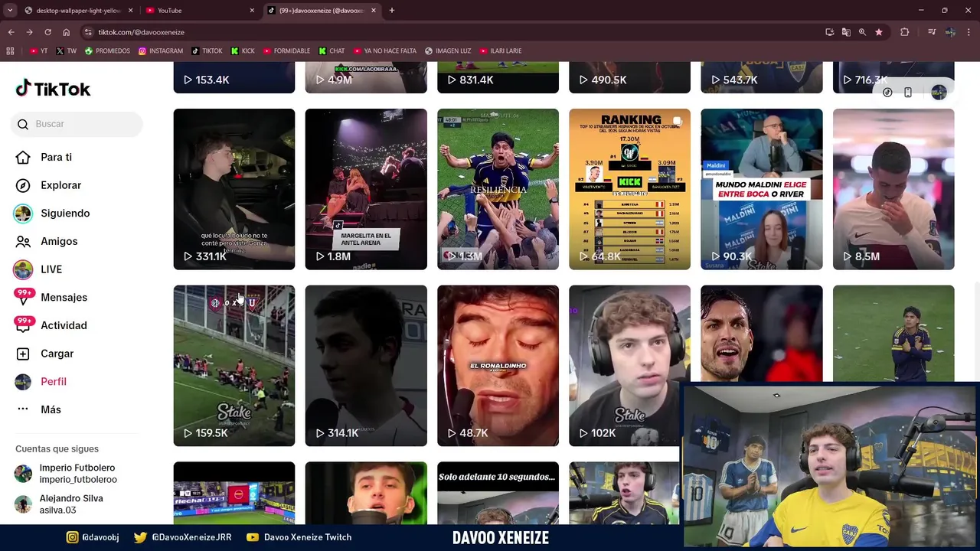The height and width of the screenshot is (551, 980).
Task: Open the tab search dropdown
Action: click(x=10, y=10)
